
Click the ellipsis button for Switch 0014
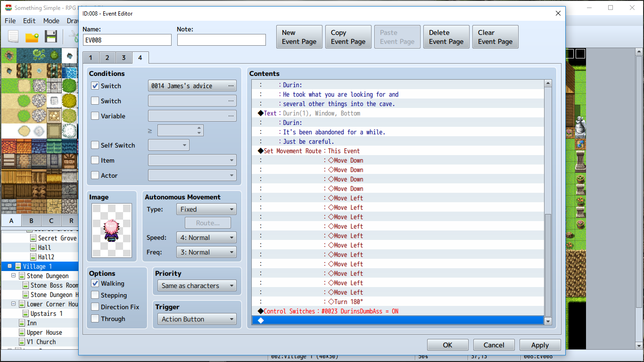(231, 86)
